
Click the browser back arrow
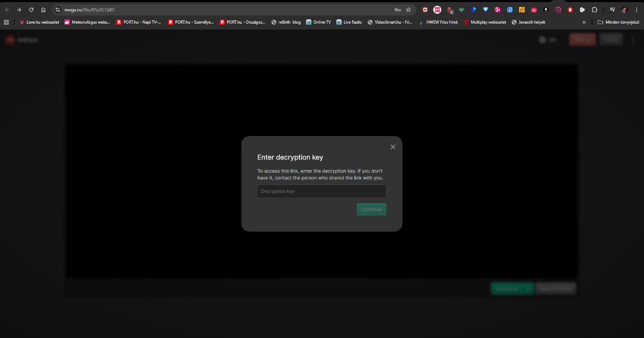point(7,10)
